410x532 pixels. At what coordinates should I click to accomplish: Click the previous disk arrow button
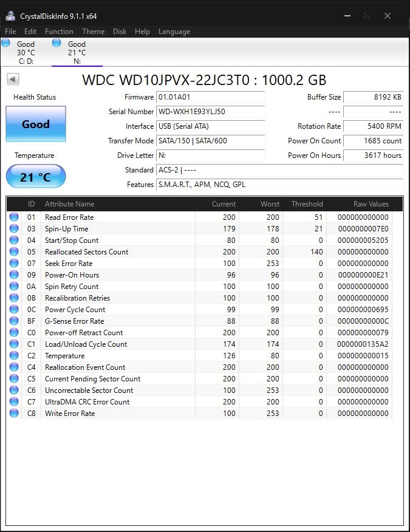click(13, 80)
